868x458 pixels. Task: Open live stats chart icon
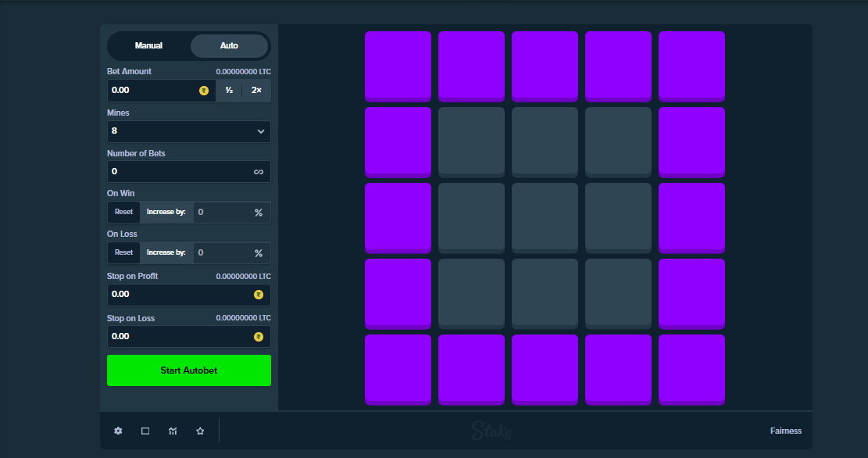click(x=173, y=431)
